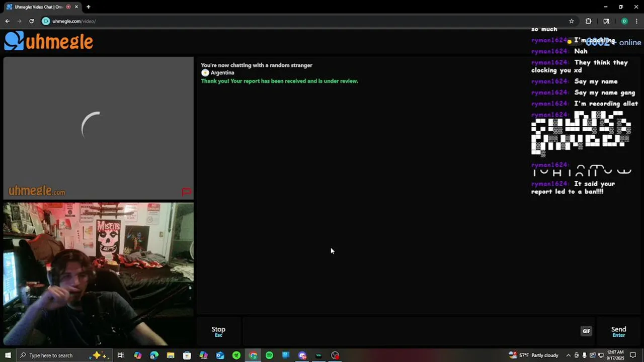Image resolution: width=644 pixels, height=362 pixels.
Task: Click chat message "Say my name gang"
Action: (x=604, y=93)
